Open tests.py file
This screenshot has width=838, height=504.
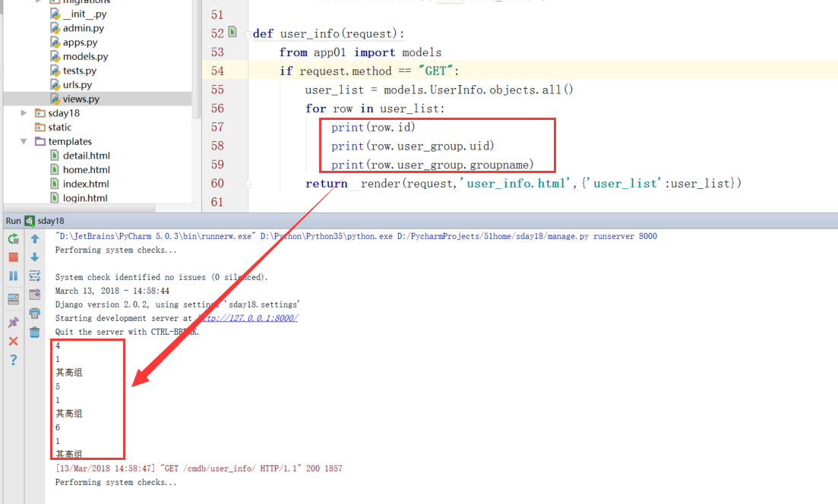pyautogui.click(x=80, y=71)
